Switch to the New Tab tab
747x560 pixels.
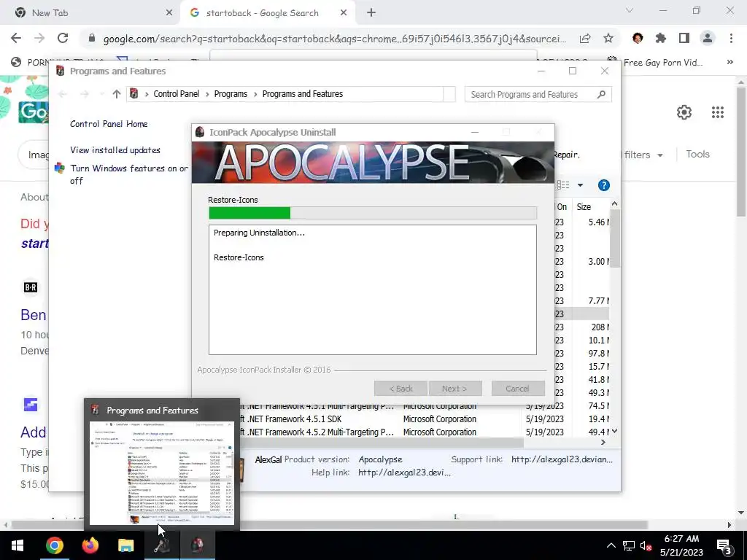(x=90, y=13)
